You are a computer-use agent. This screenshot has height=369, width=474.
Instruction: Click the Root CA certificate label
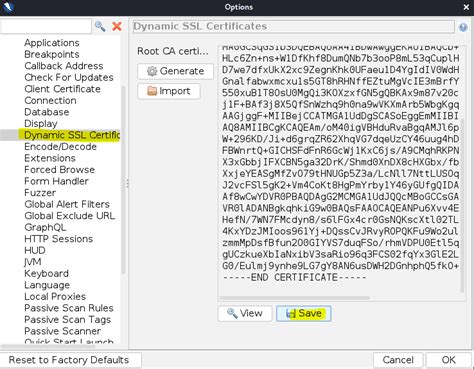[x=173, y=51]
